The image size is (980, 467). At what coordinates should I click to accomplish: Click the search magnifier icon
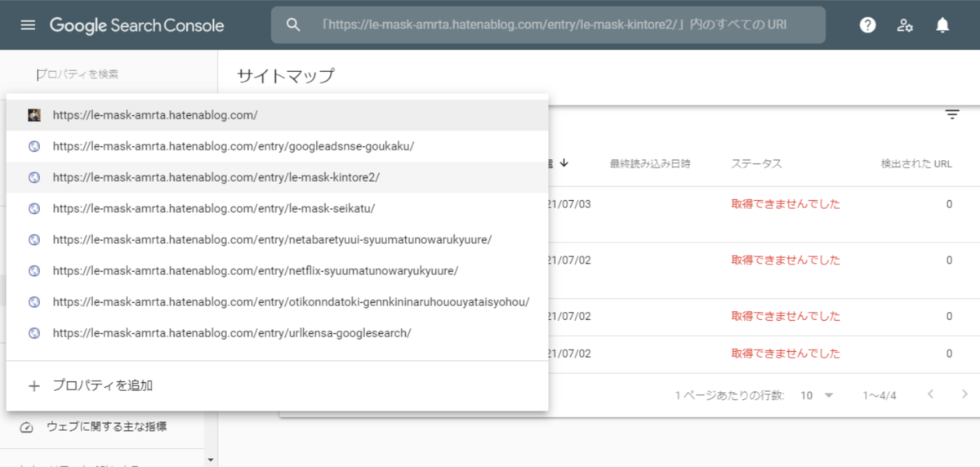(x=294, y=24)
